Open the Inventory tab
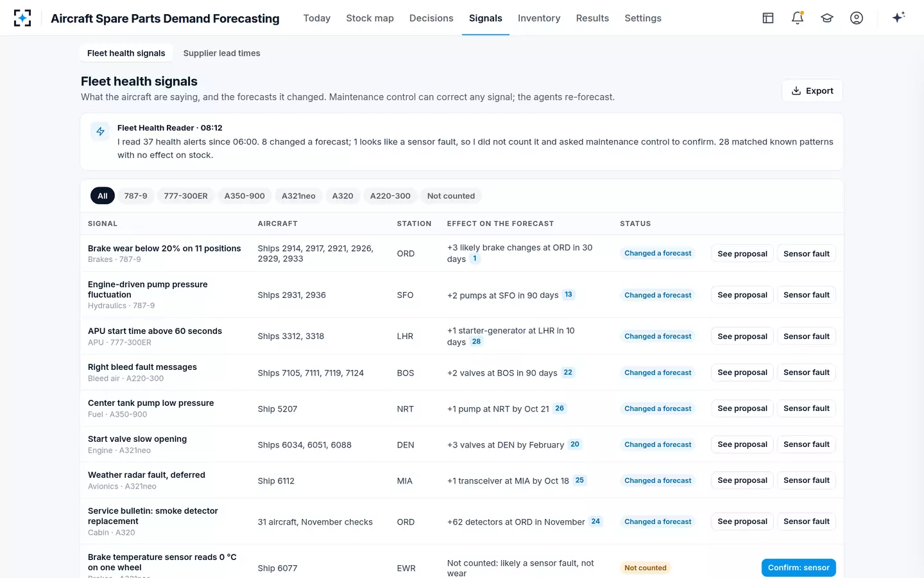This screenshot has height=578, width=924. point(539,18)
